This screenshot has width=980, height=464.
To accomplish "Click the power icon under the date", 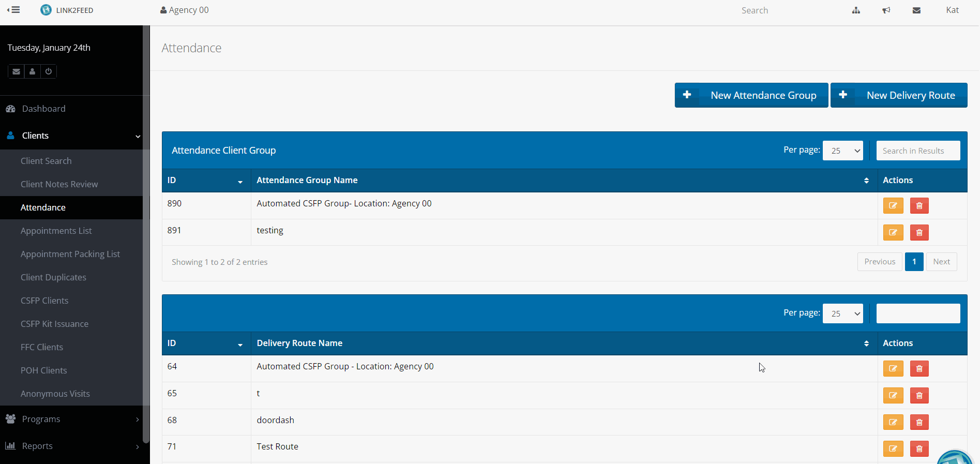I will pyautogui.click(x=49, y=71).
